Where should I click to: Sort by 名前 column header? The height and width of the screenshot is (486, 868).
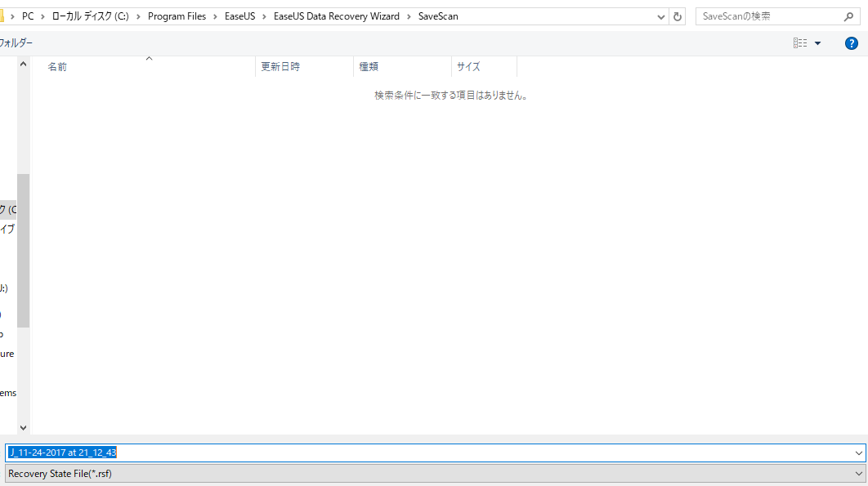coord(57,67)
